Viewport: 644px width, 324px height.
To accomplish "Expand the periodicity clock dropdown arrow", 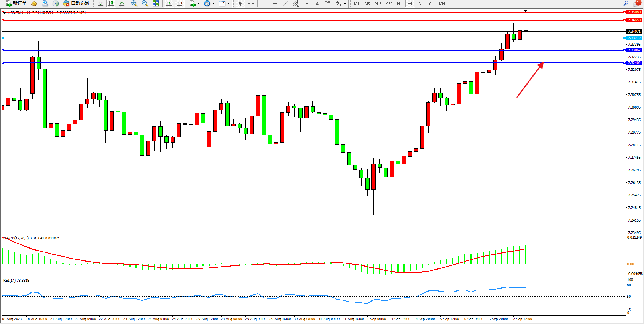I will [x=214, y=4].
